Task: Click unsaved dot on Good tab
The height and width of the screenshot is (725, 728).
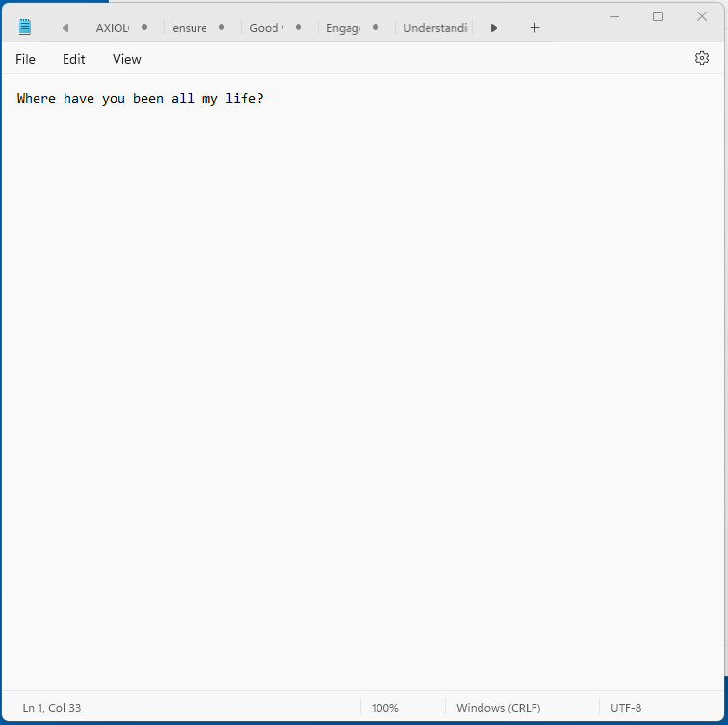Action: tap(299, 27)
